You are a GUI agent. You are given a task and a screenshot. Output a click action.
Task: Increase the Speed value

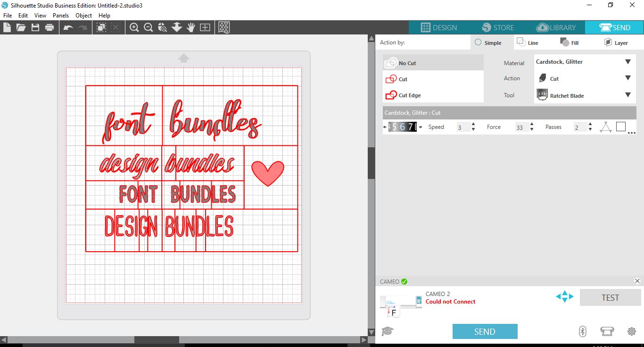coord(473,124)
